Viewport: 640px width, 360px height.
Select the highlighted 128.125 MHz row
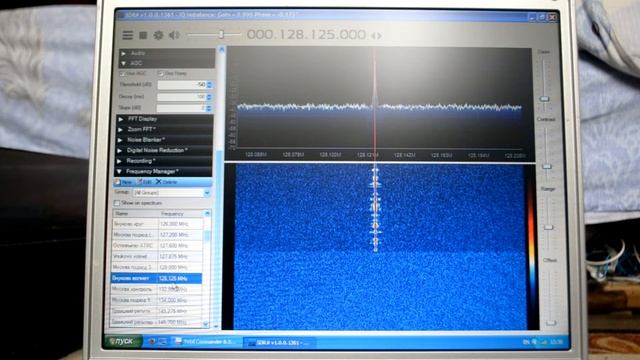pyautogui.click(x=156, y=278)
